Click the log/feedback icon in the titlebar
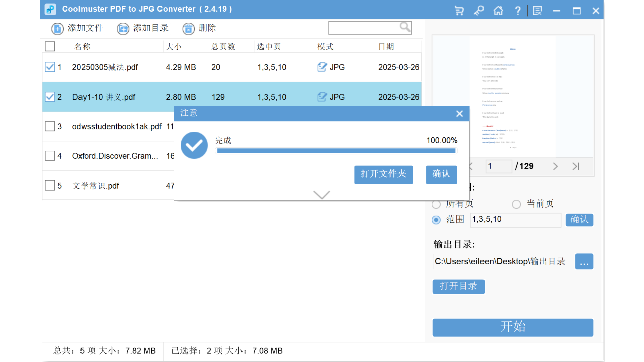 537,10
